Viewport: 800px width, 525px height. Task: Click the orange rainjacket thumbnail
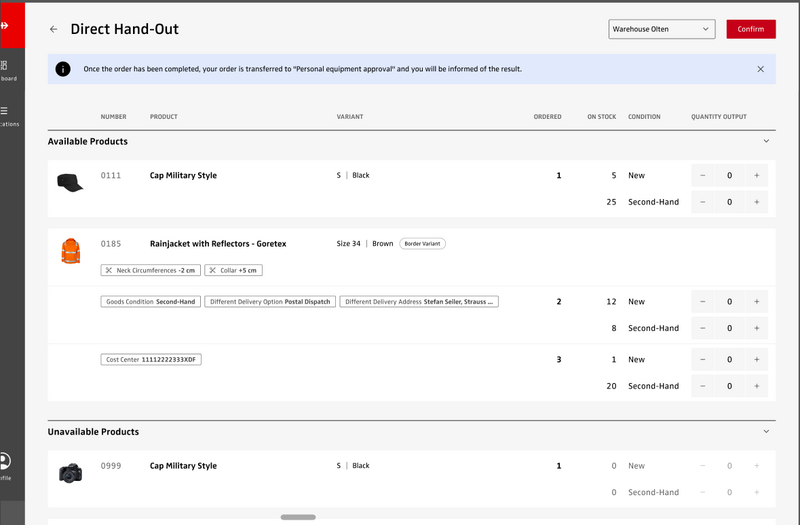pyautogui.click(x=70, y=250)
